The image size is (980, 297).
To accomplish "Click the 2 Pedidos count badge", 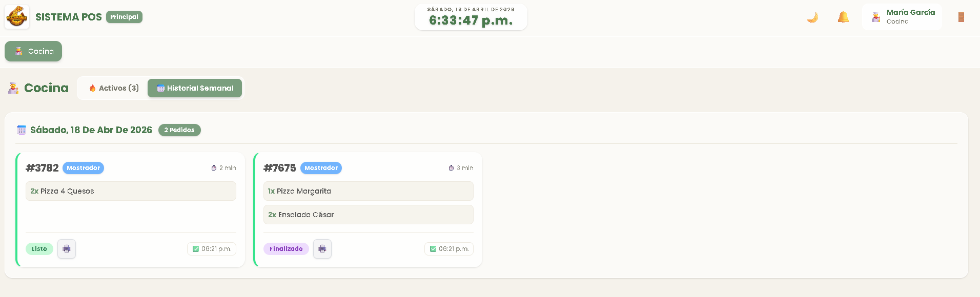I will (x=179, y=130).
